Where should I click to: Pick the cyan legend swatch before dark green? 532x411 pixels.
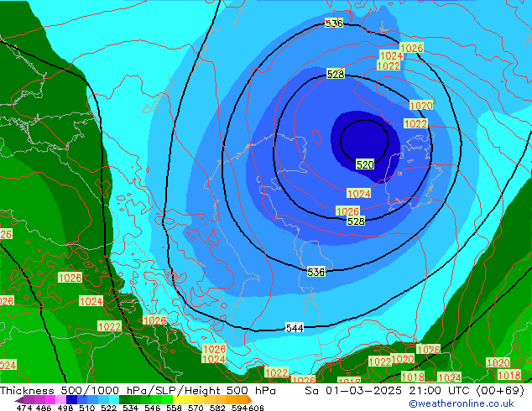pos(114,399)
